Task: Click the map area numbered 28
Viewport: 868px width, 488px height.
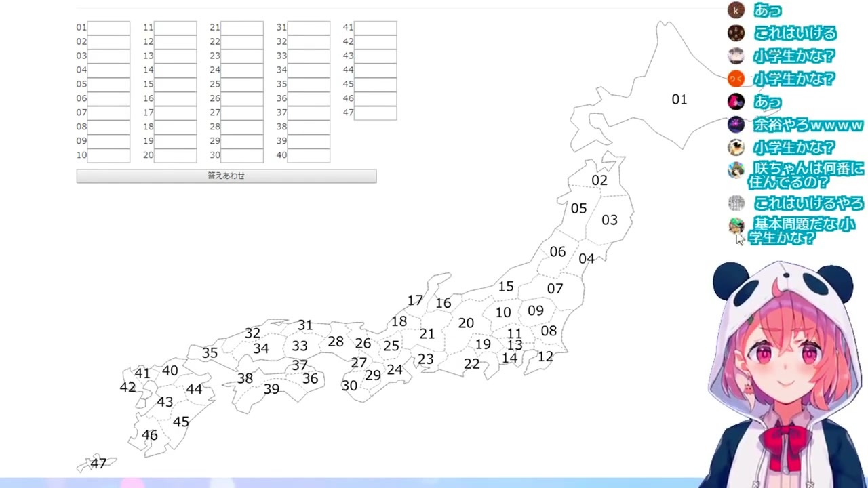Action: (336, 342)
